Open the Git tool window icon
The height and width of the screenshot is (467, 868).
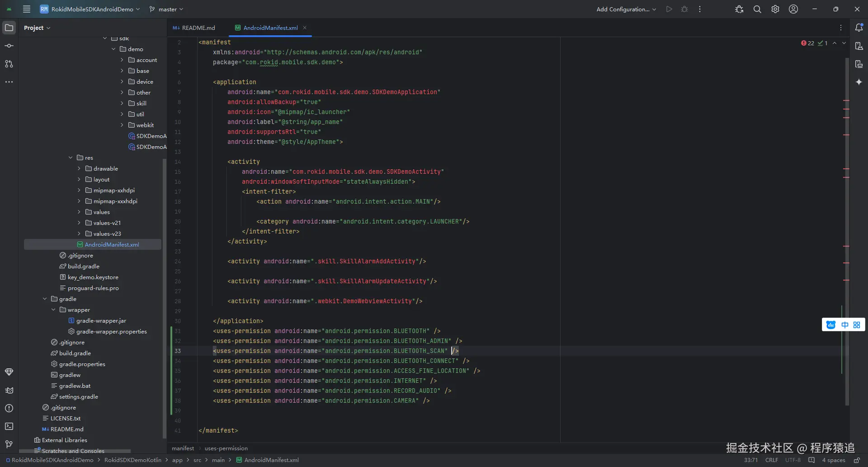(x=9, y=444)
